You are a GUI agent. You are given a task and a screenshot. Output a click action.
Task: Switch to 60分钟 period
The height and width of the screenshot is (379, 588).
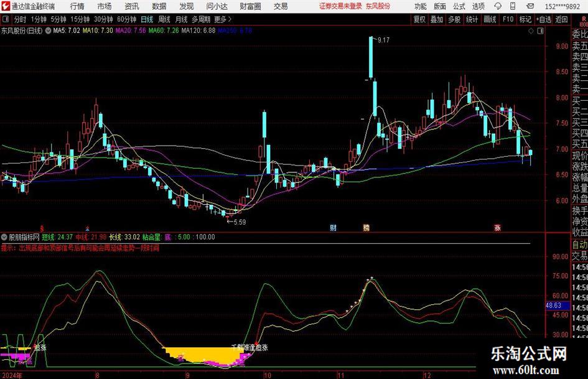pyautogui.click(x=127, y=19)
